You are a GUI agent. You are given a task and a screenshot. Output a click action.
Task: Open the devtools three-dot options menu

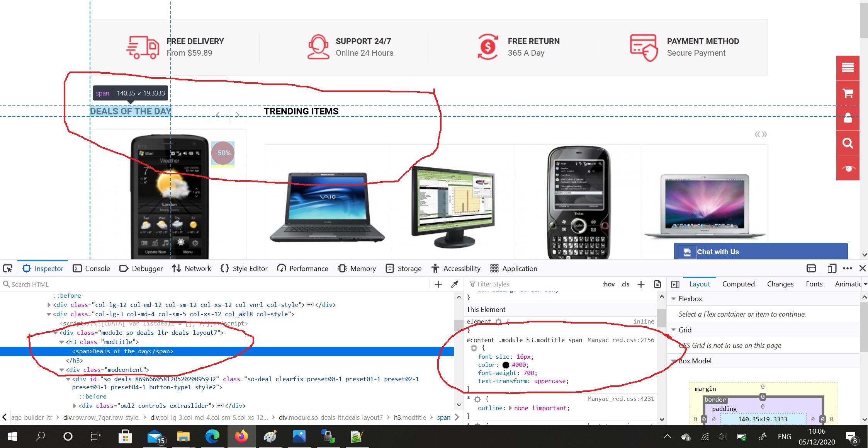[848, 268]
